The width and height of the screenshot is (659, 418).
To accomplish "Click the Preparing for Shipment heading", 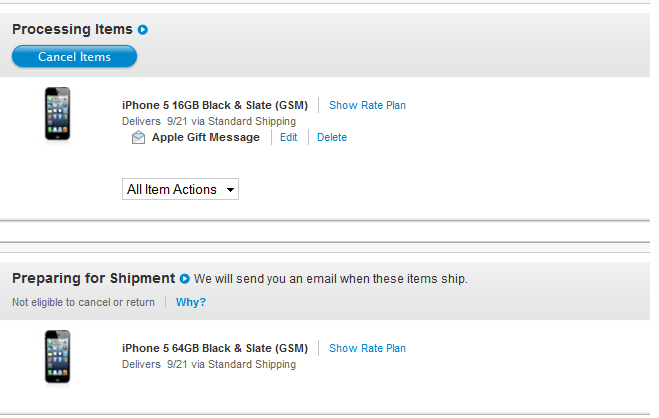I will (x=93, y=278).
